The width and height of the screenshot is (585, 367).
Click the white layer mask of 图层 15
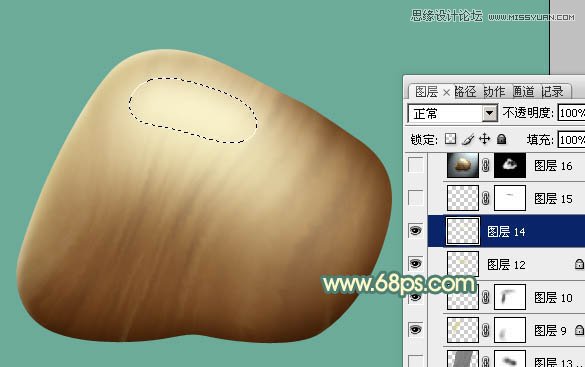pyautogui.click(x=510, y=198)
